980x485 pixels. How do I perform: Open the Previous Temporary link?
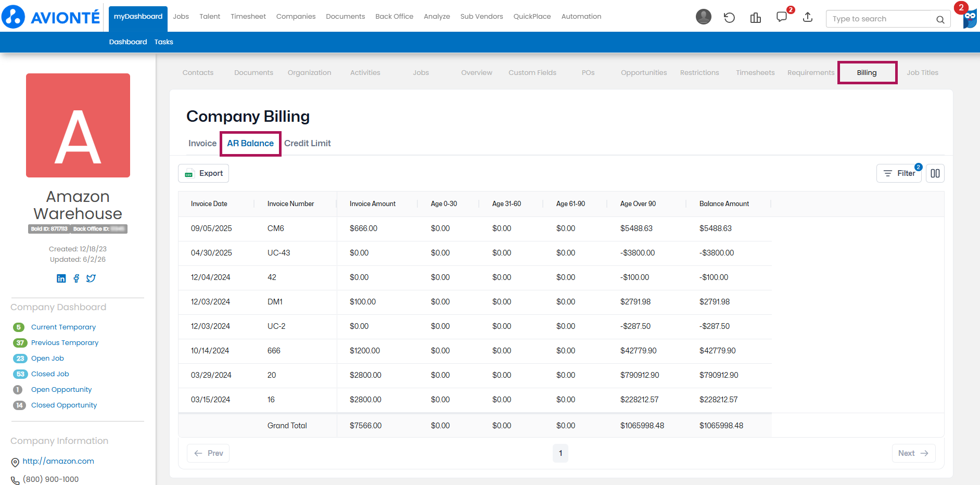[65, 343]
